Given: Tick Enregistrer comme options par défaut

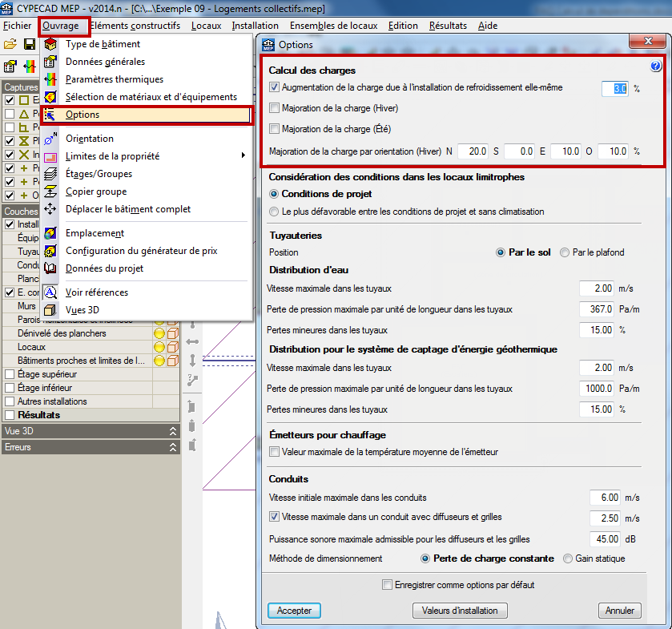Looking at the screenshot, I should click(x=388, y=585).
